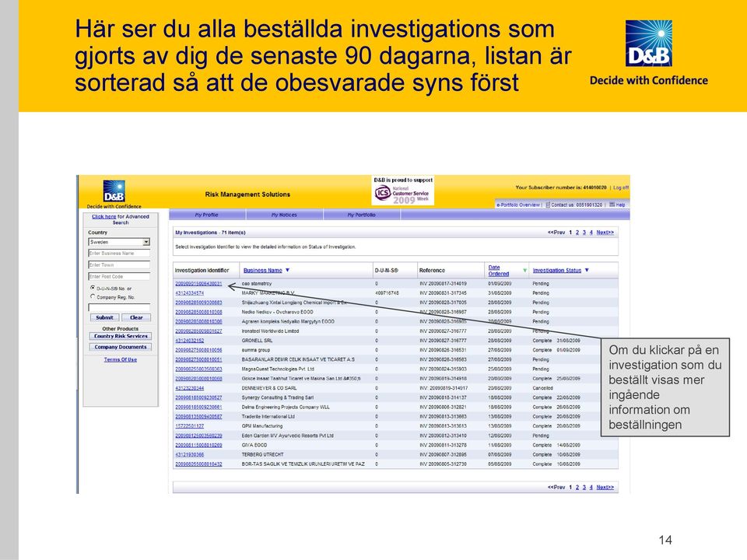Image resolution: width=747 pixels, height=560 pixels.
Task: Switch to the My Notices tab
Action: pos(285,215)
